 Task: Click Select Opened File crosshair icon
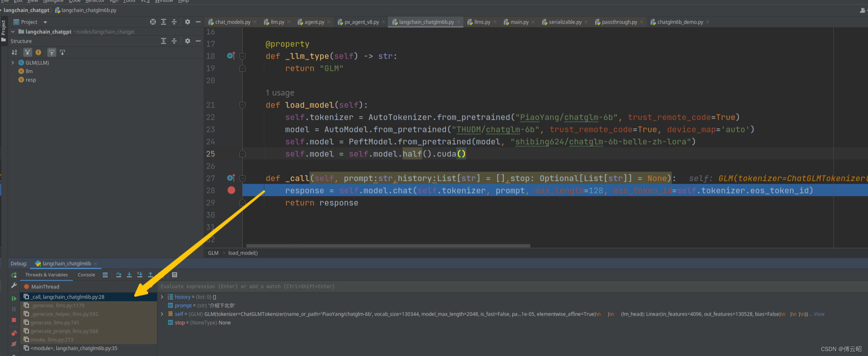click(x=153, y=22)
